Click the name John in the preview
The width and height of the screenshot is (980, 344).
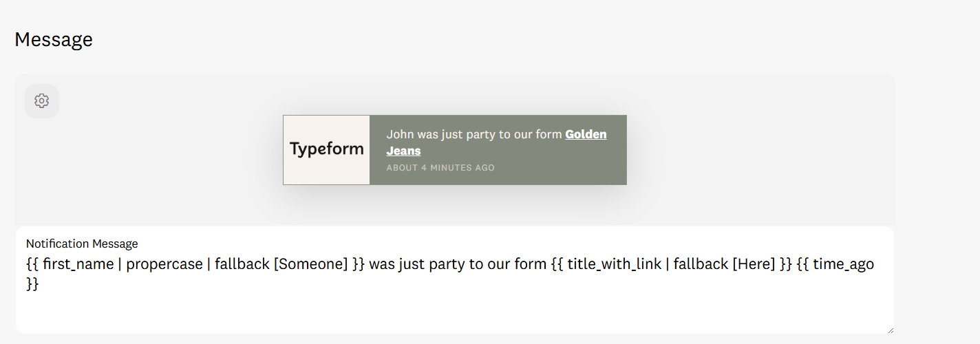399,134
